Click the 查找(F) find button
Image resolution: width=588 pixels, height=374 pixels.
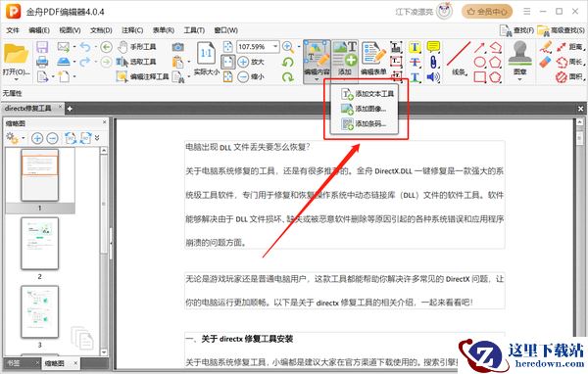coord(516,30)
